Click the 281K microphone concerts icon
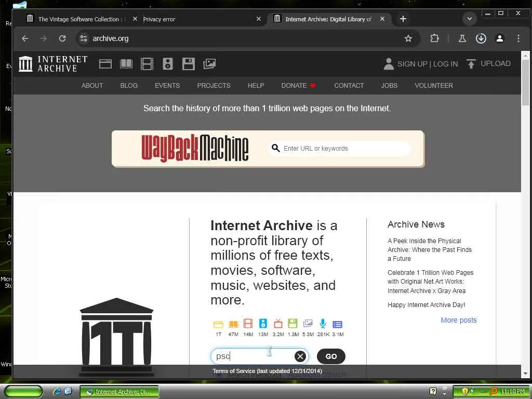Screen dimensions: 532x399 tap(323, 323)
